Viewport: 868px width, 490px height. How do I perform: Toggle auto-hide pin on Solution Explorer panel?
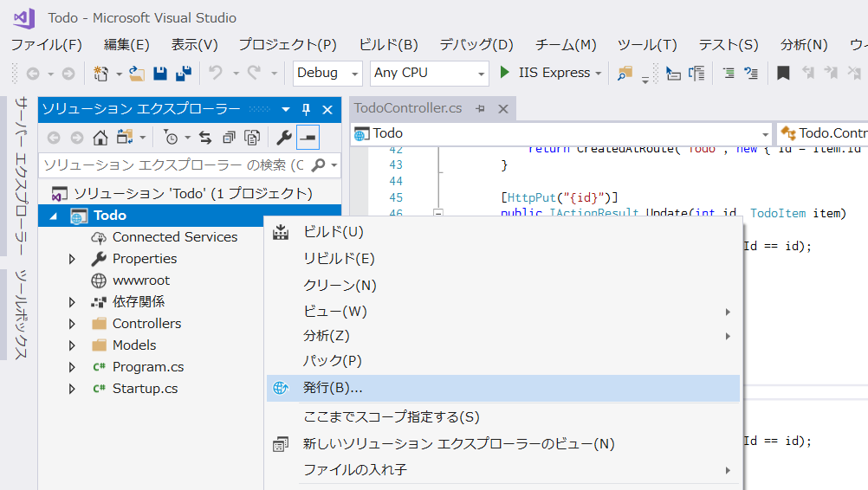[x=306, y=110]
